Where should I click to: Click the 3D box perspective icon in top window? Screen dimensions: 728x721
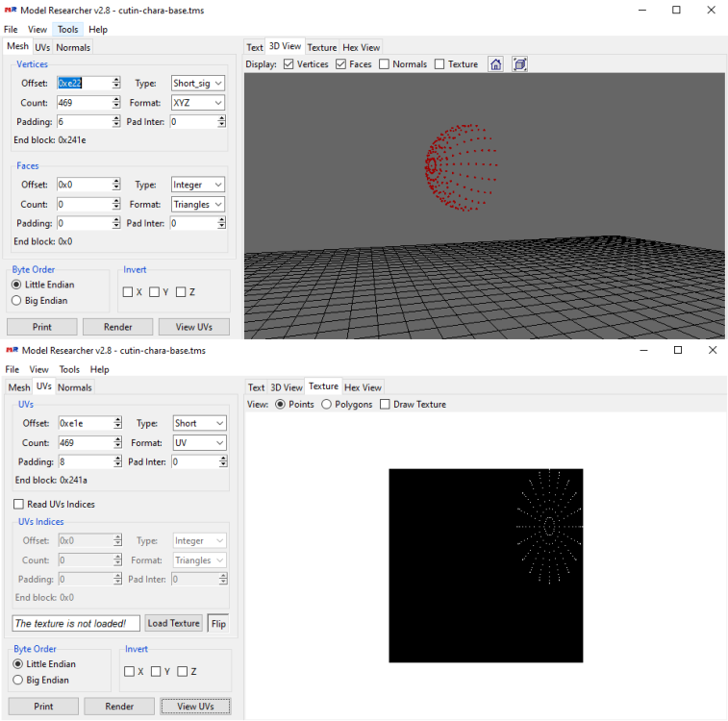coord(519,64)
